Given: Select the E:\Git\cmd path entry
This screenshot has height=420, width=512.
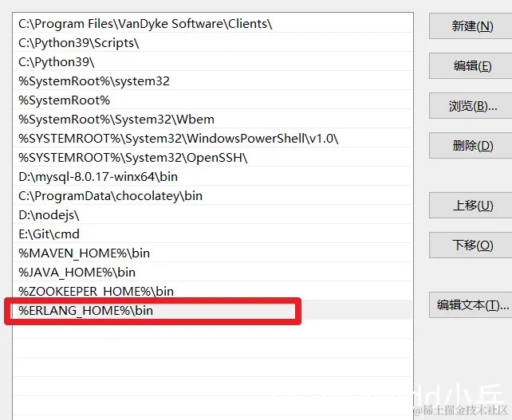Looking at the screenshot, I should (213, 234).
